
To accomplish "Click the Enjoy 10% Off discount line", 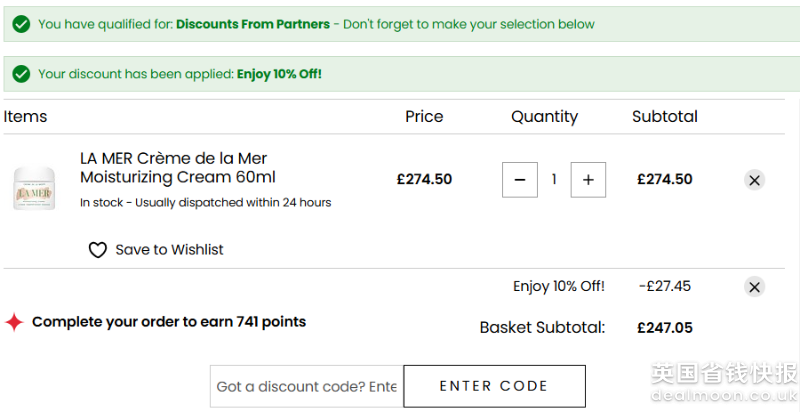I will (x=558, y=286).
